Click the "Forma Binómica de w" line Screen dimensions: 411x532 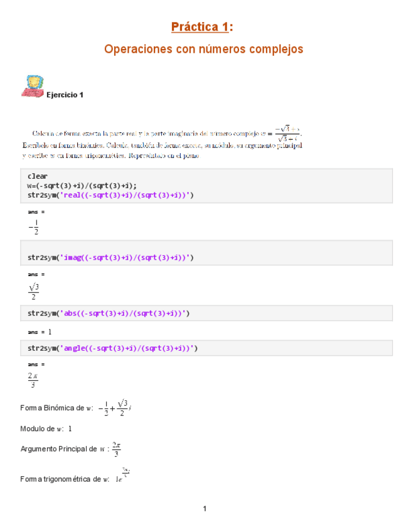click(x=75, y=408)
